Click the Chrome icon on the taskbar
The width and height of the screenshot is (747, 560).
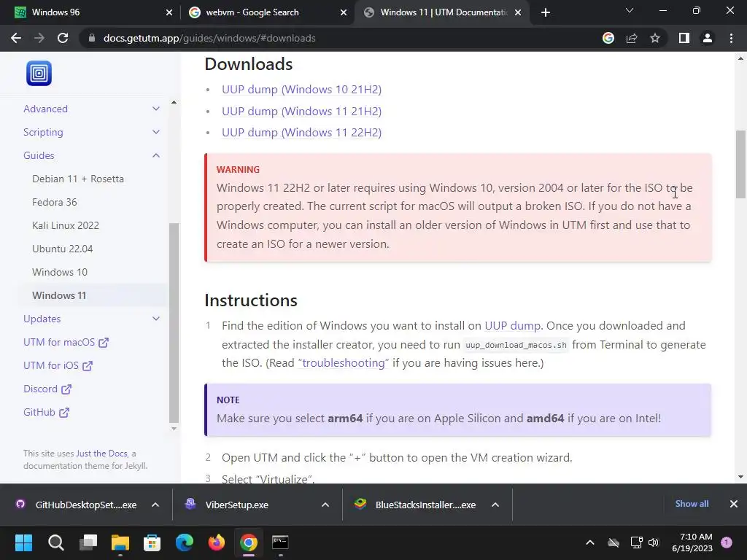pos(249,542)
